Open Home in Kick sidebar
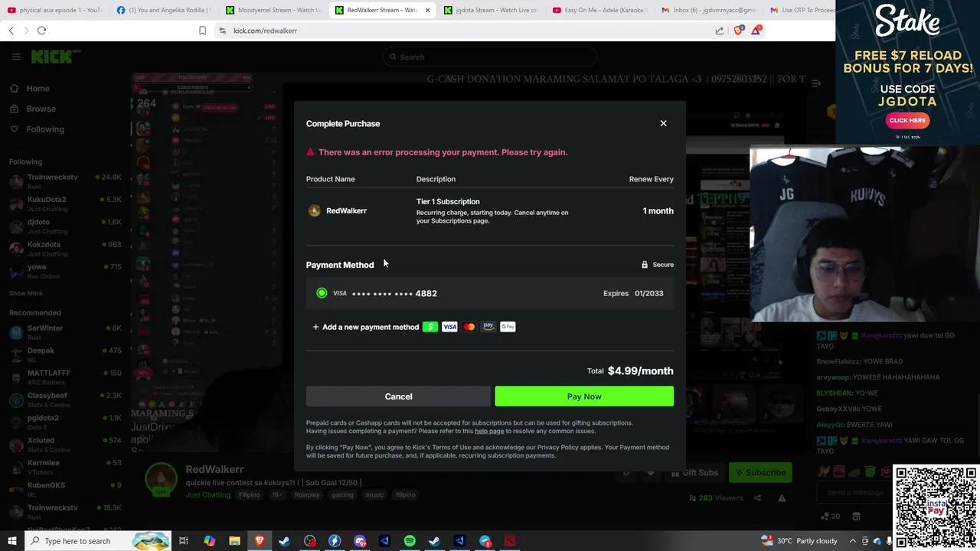This screenshot has height=551, width=980. click(x=31, y=88)
